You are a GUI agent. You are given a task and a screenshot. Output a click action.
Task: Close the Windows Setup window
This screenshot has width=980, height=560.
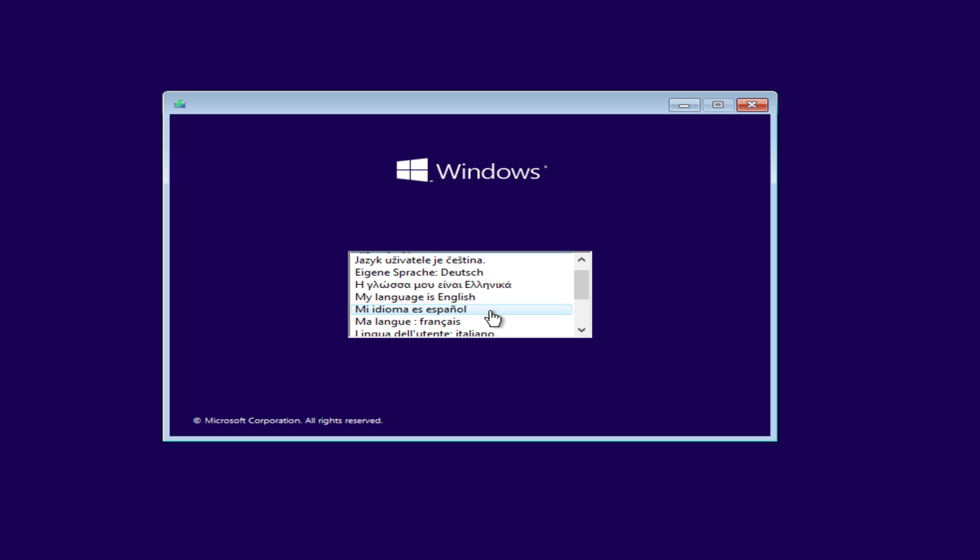tap(752, 105)
